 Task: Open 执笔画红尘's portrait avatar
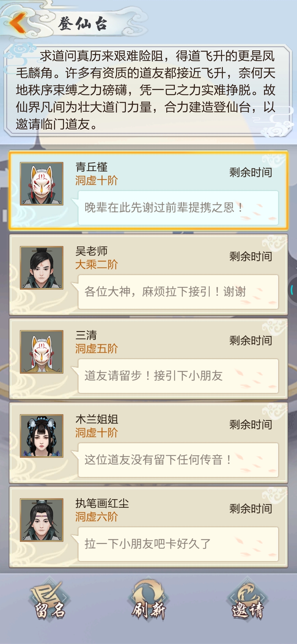[x=42, y=520]
